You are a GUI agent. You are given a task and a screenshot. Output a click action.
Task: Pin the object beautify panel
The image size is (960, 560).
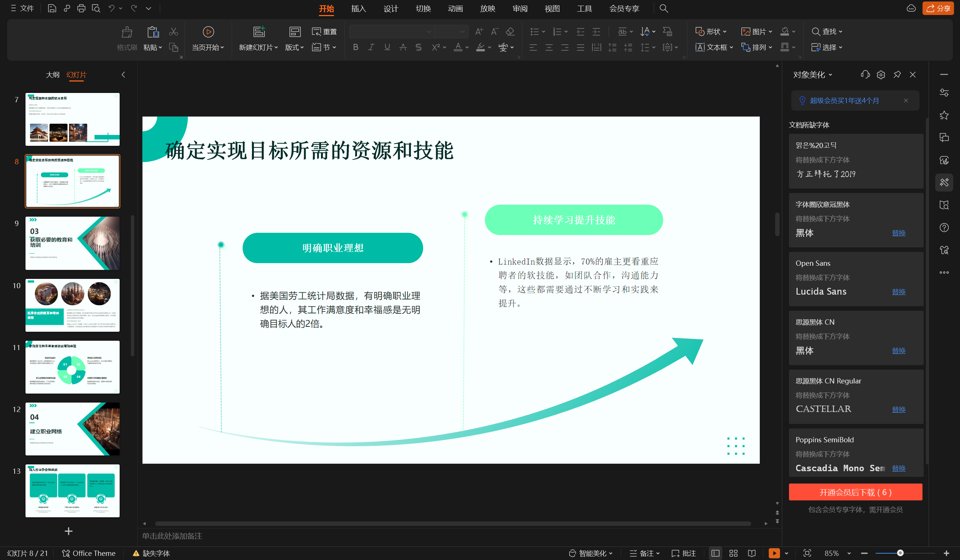point(897,75)
